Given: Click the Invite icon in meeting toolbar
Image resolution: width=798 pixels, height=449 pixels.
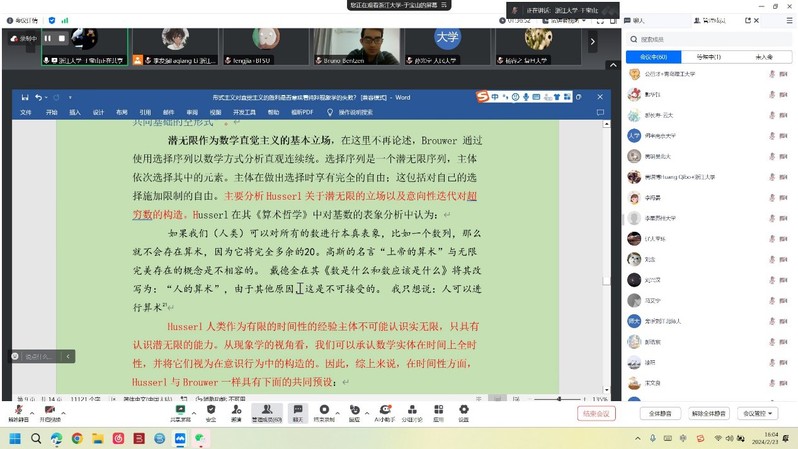Looking at the screenshot, I should 236,413.
